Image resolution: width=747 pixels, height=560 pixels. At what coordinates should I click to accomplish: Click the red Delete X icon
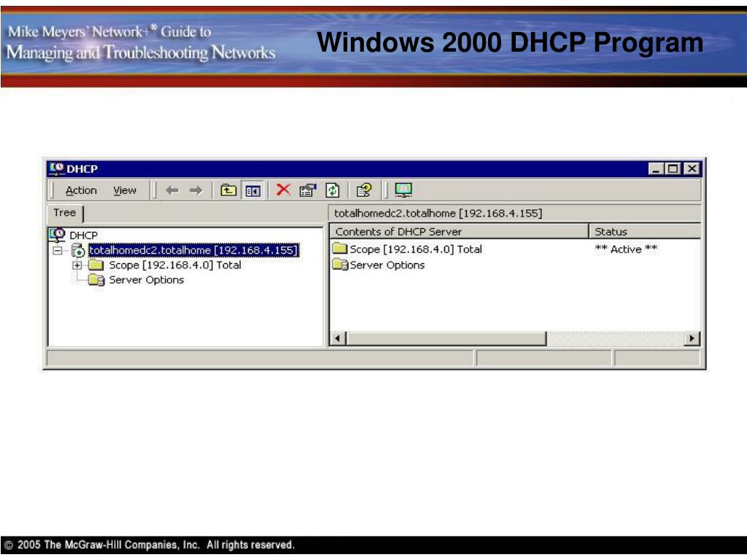(283, 190)
